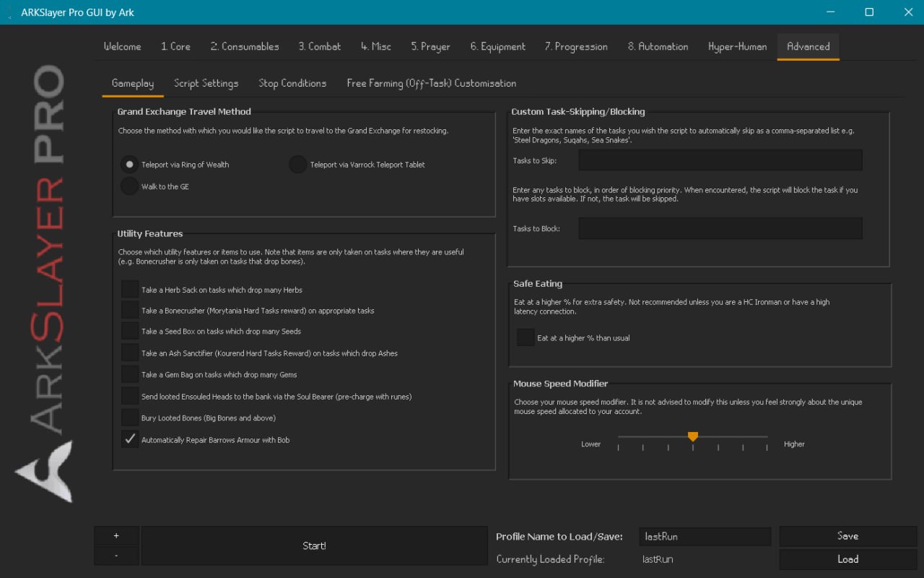
Task: Open the 2. Consumables tab
Action: [x=245, y=46]
